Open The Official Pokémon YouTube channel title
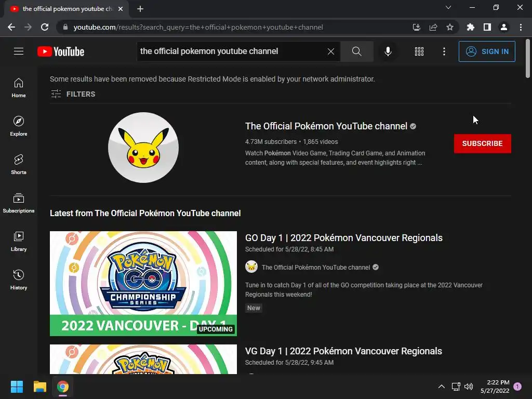The image size is (532, 399). pos(326,126)
